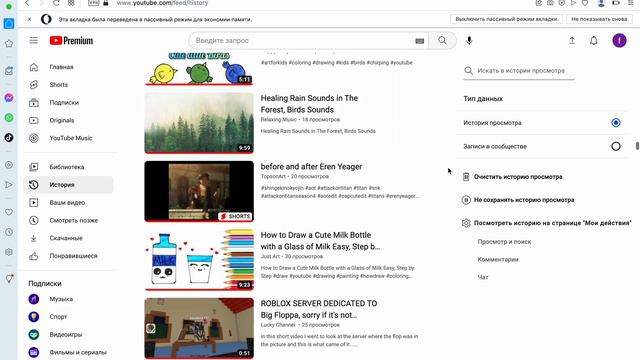Open the purple account avatar menu

619,40
